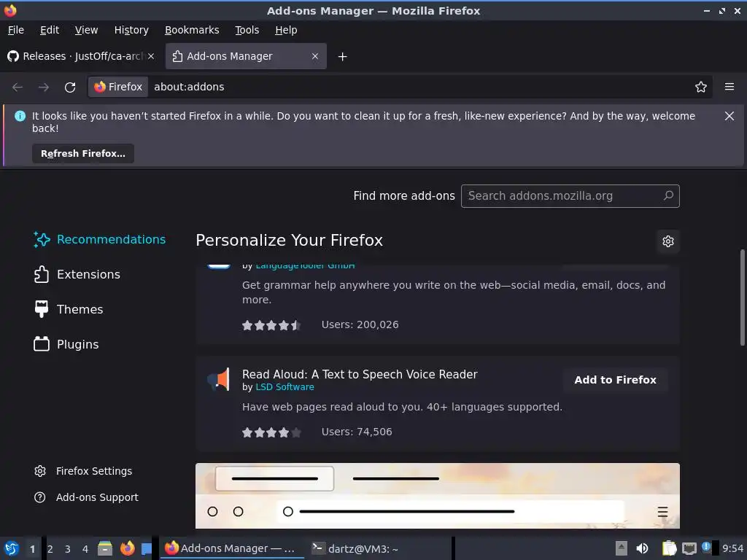Click the Plugins icon in sidebar

click(x=42, y=344)
